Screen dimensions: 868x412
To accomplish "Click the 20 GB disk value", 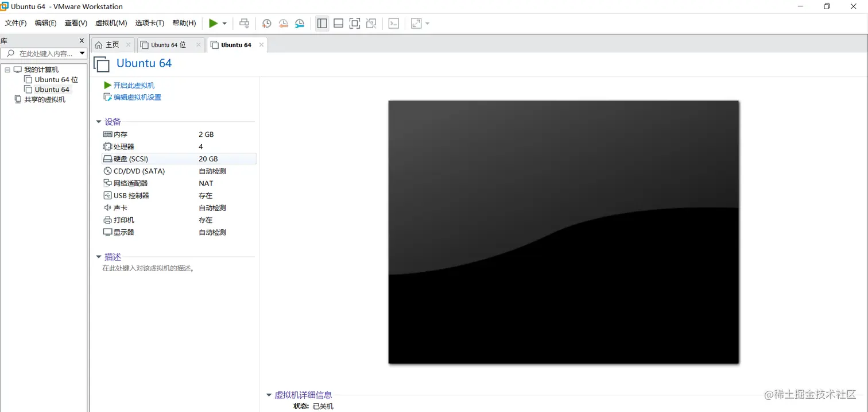I will (208, 159).
